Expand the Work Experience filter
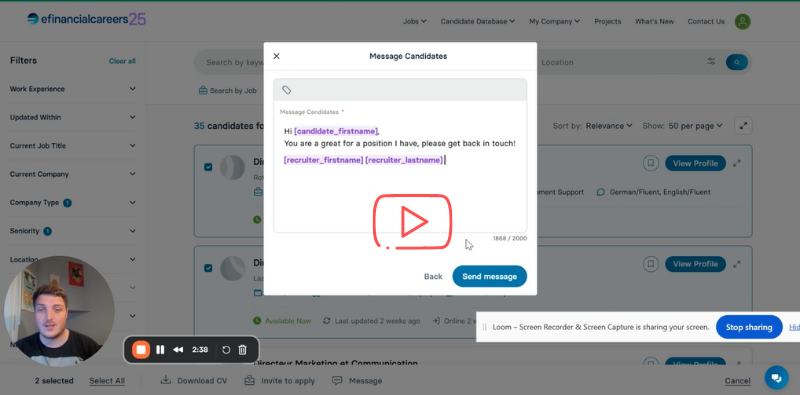This screenshot has width=800, height=395. point(73,89)
